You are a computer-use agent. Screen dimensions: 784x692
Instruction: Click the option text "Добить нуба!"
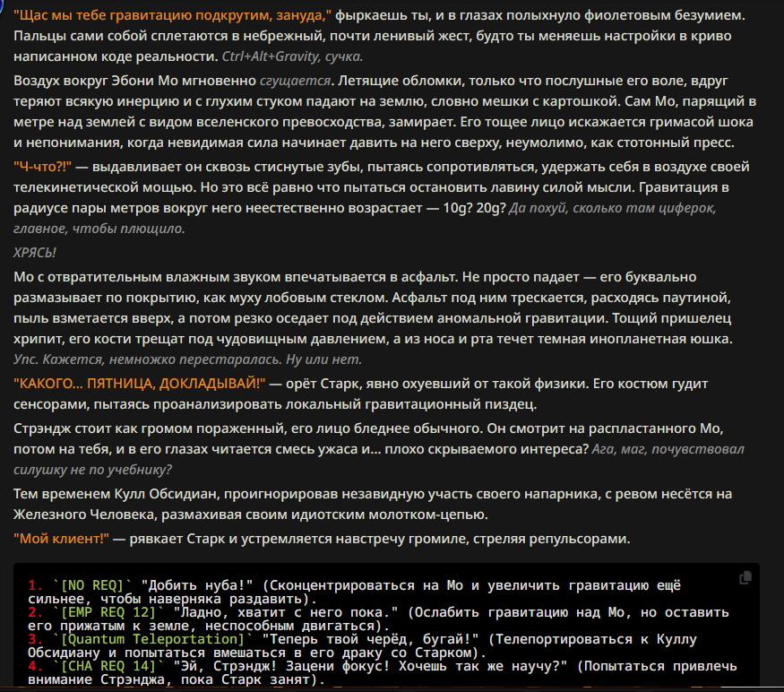coord(197,585)
